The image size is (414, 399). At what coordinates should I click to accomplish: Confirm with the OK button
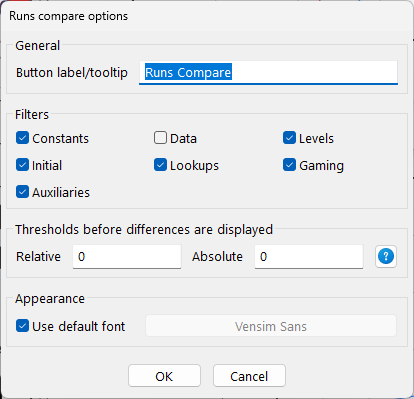click(x=164, y=376)
